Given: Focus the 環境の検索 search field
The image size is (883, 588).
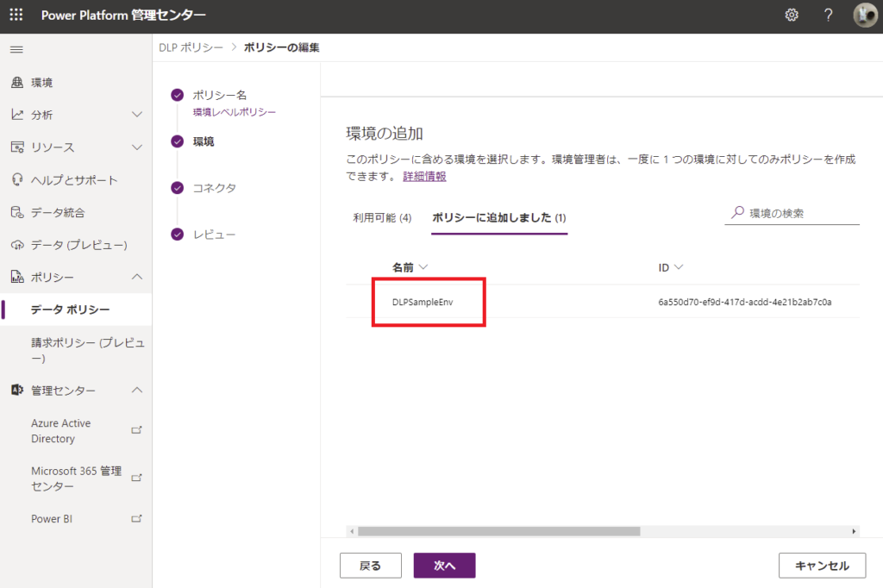Looking at the screenshot, I should pyautogui.click(x=792, y=213).
